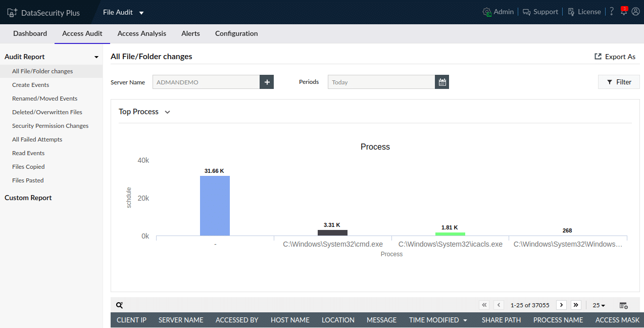Open the Support chat icon

[x=527, y=12]
